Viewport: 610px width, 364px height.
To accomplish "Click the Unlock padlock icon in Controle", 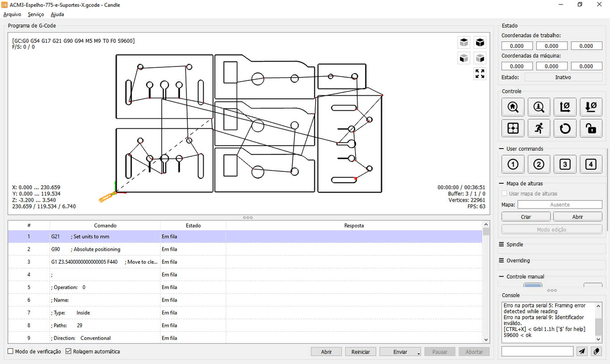I will [591, 128].
